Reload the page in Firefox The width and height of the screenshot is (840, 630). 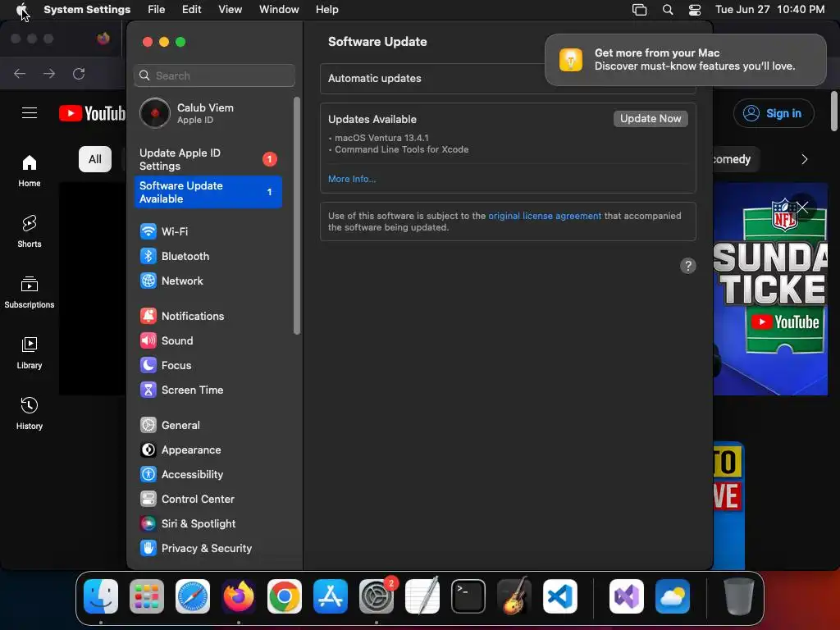(79, 73)
